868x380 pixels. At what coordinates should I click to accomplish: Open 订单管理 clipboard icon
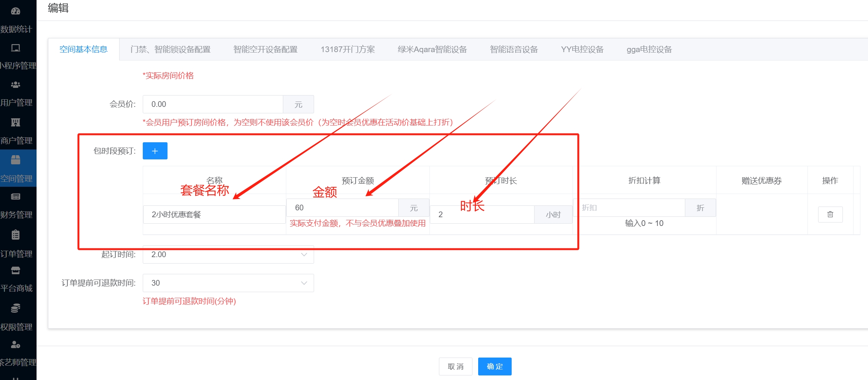(x=16, y=235)
